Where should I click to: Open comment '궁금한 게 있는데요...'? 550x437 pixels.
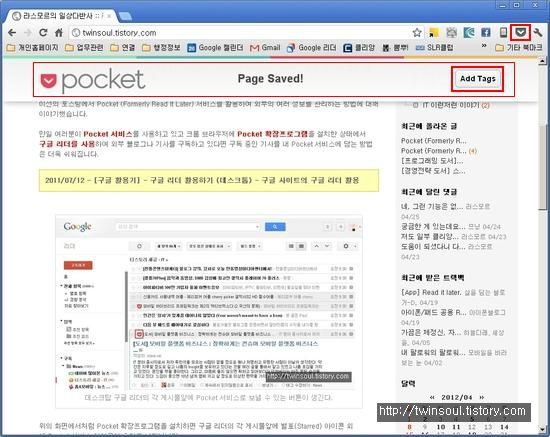[433, 227]
